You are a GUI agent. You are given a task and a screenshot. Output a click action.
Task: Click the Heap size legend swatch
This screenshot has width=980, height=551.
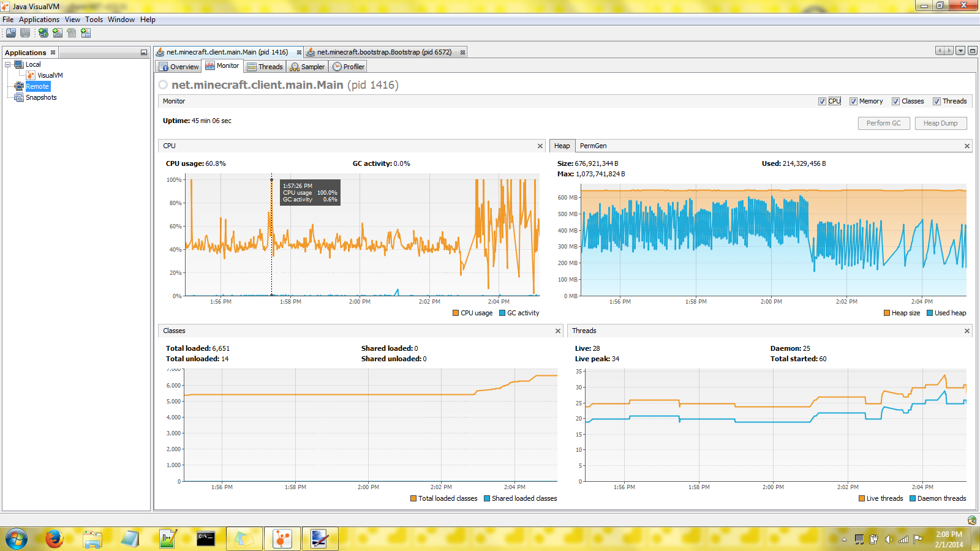(886, 313)
